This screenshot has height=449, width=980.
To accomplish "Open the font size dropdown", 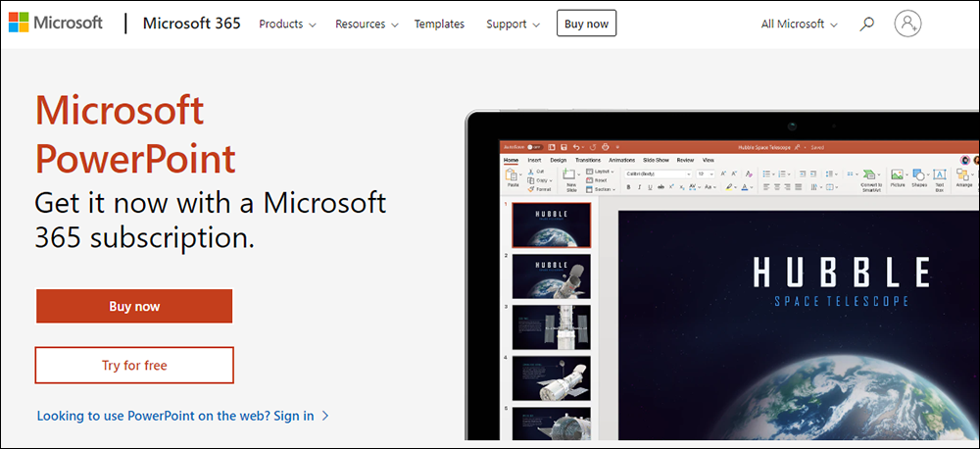I will (711, 174).
